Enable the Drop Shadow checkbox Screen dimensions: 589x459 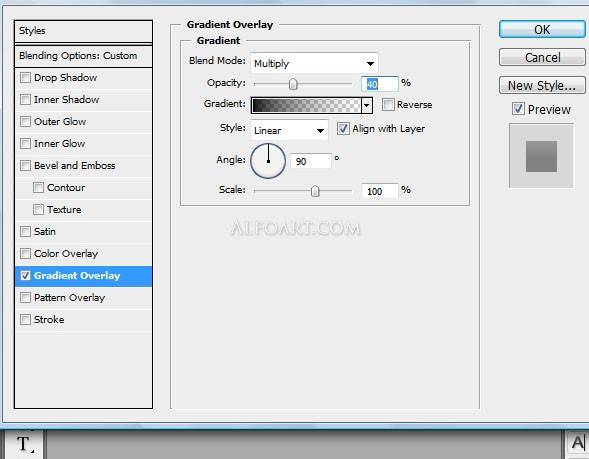coord(25,78)
